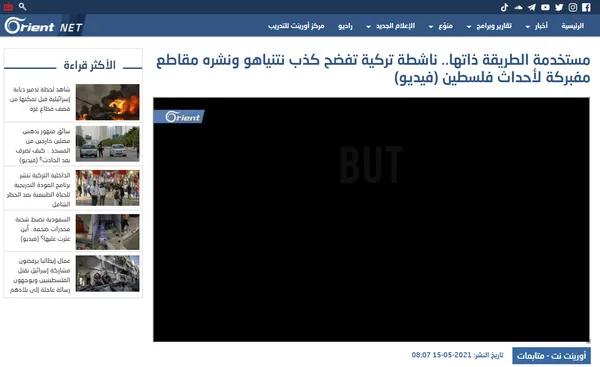Open the تقارير وبرامج menu
The height and width of the screenshot is (367, 600).
click(x=494, y=26)
